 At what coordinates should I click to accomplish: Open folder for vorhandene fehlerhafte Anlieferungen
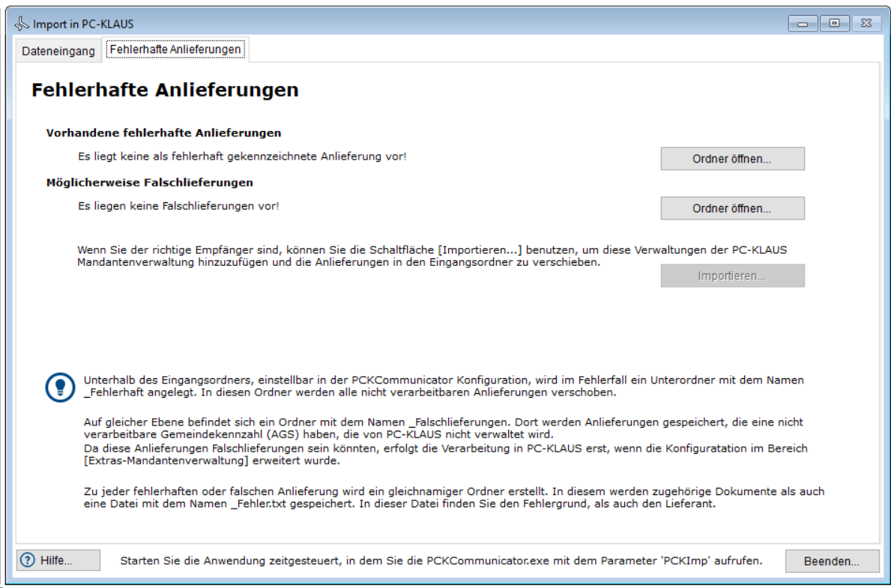point(731,159)
